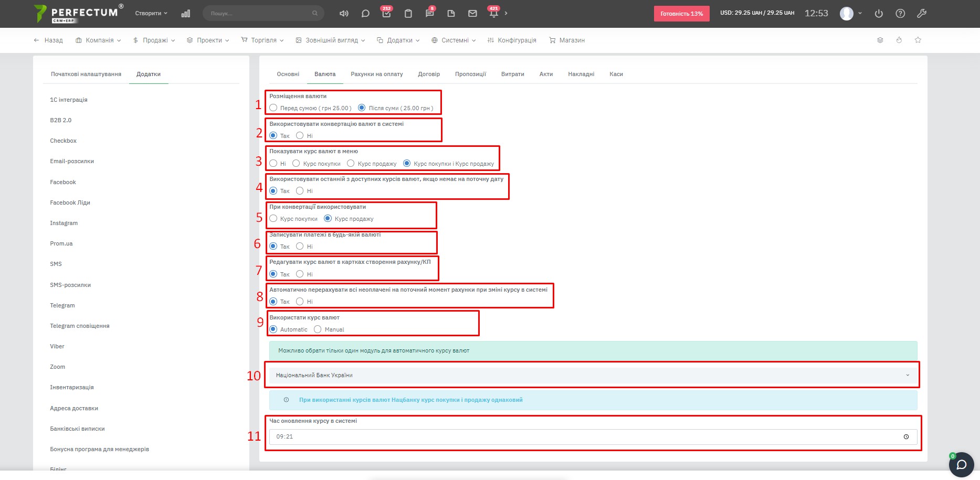Open the help question mark icon
Image resolution: width=980 pixels, height=480 pixels.
tap(900, 14)
